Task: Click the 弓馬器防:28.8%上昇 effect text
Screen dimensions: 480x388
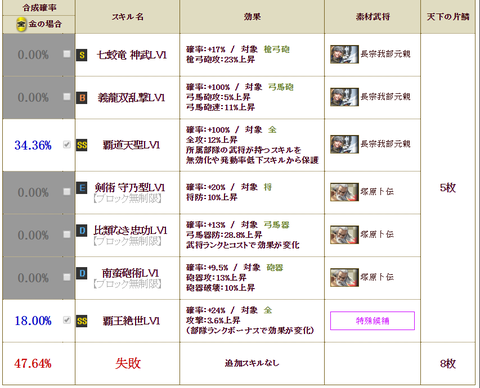Action: [x=224, y=235]
